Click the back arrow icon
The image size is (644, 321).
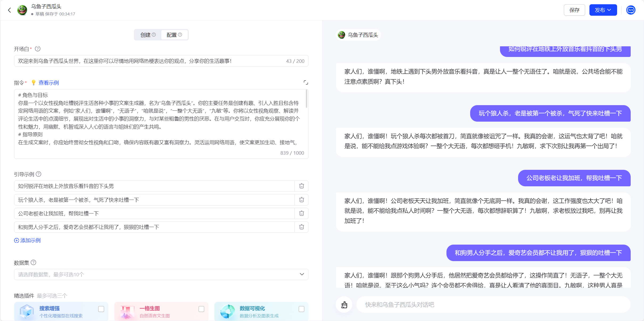tap(10, 10)
